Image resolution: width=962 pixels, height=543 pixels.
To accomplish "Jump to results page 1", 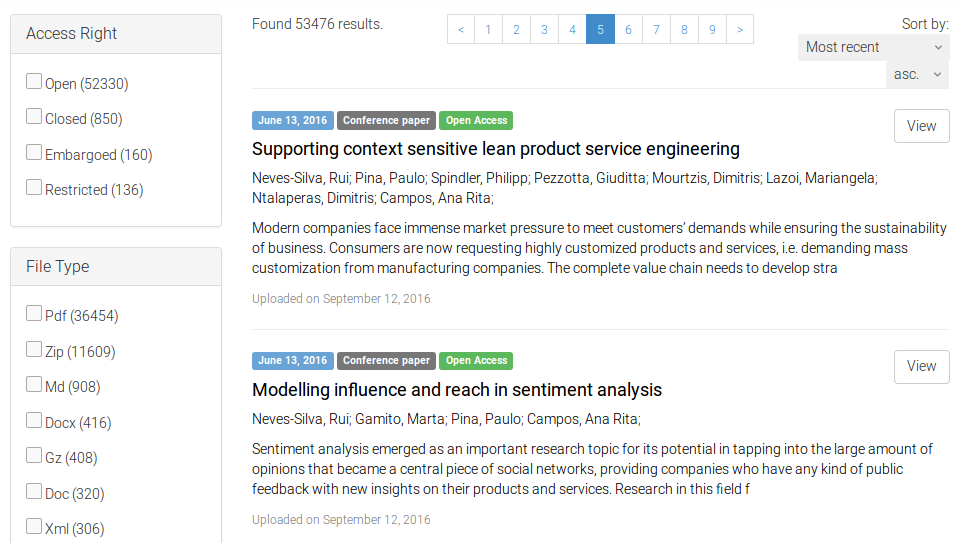I will point(488,30).
